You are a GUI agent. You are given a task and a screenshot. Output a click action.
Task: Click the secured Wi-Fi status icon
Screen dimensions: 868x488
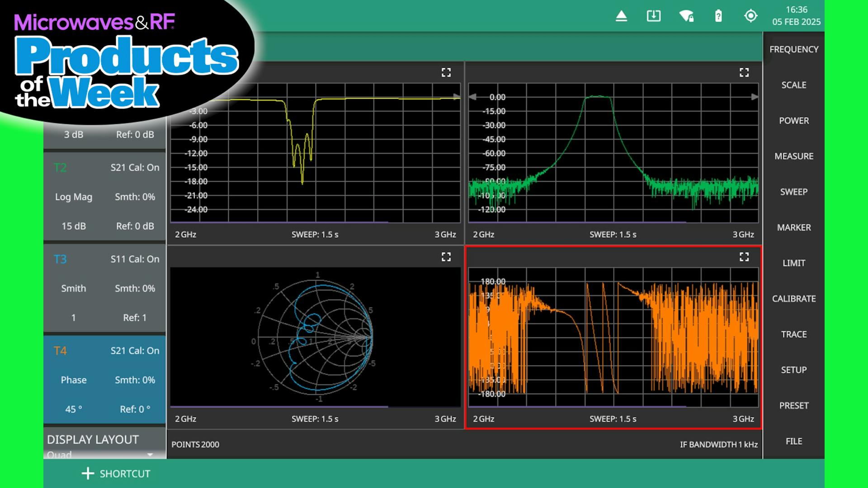(x=685, y=16)
